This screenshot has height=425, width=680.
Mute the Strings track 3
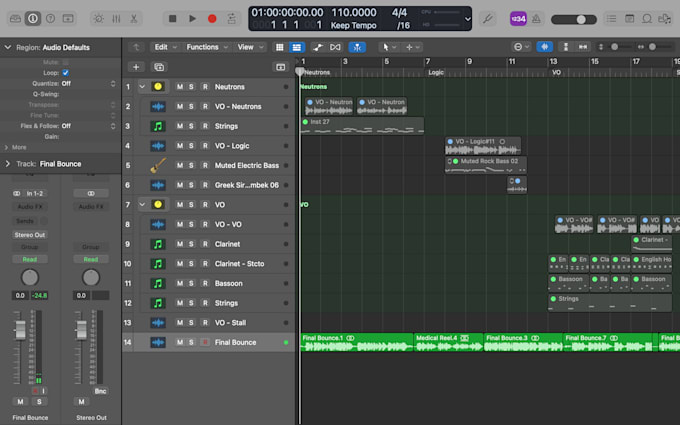[180, 126]
